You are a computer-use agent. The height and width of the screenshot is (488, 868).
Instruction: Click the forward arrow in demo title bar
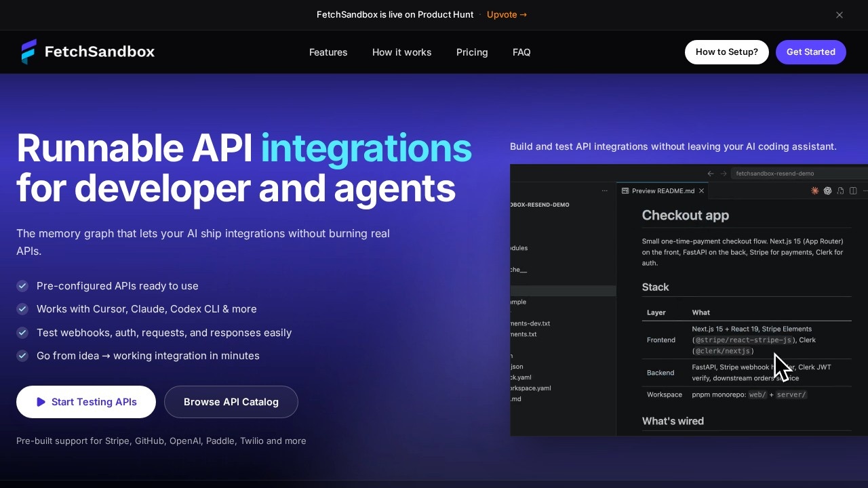point(724,174)
